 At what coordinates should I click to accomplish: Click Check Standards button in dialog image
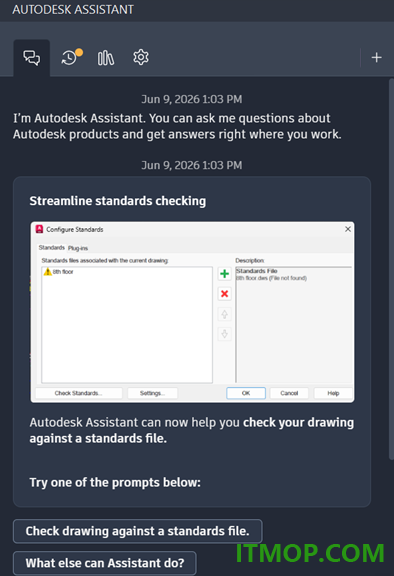79,393
